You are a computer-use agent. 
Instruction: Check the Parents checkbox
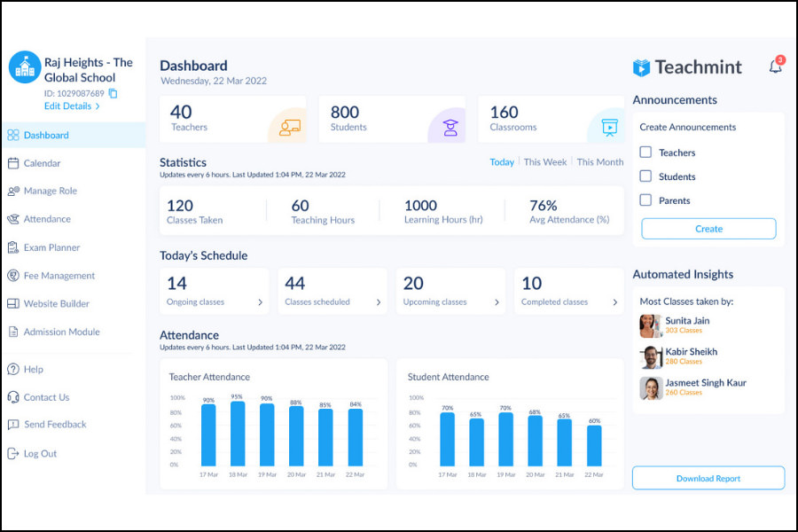click(x=645, y=199)
